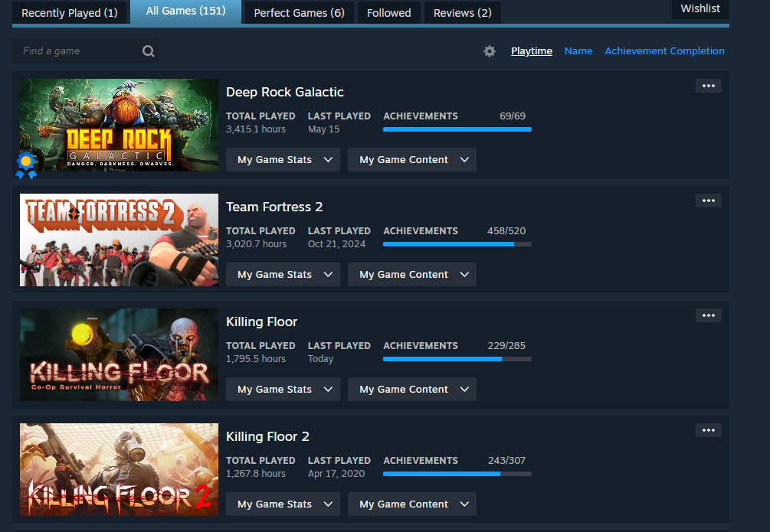Expand My Game Content for Killing Floor
The image size is (770, 532).
[x=412, y=389]
